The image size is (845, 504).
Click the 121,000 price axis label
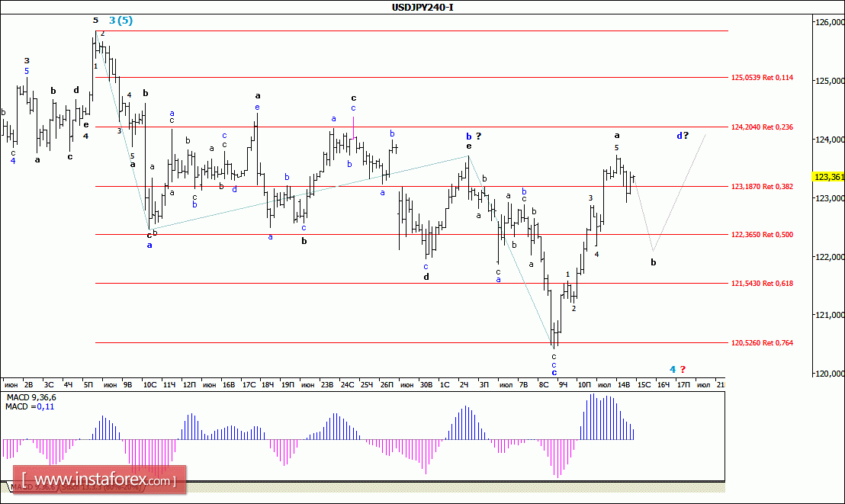tap(831, 315)
